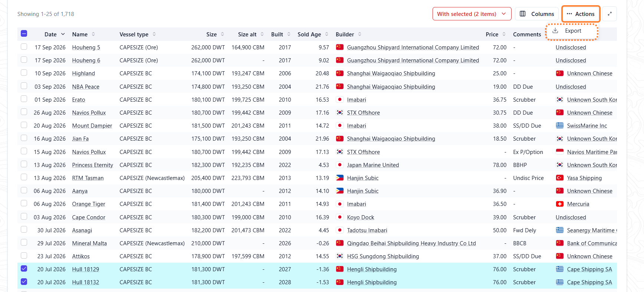Open SwissMarine Inc buyer link
This screenshot has width=644, height=292.
tap(587, 126)
